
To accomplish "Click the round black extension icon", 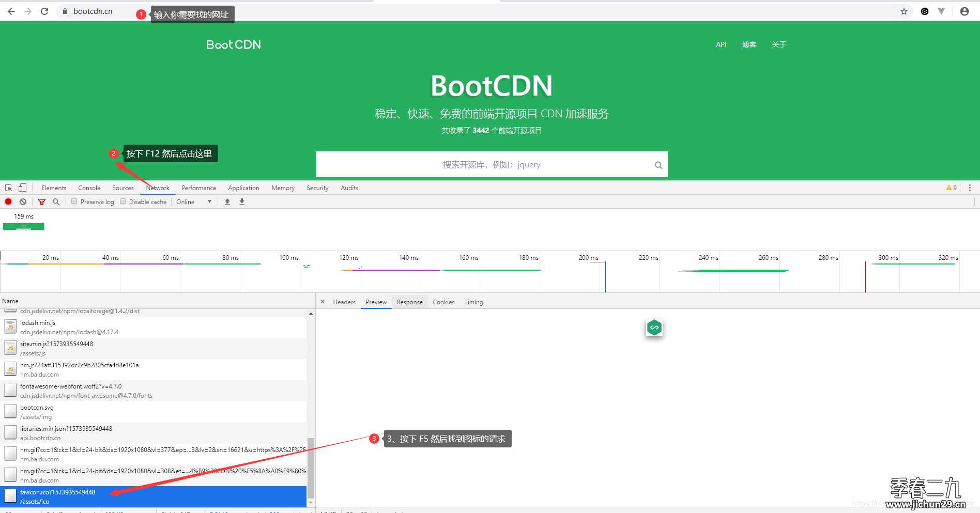I will [925, 11].
